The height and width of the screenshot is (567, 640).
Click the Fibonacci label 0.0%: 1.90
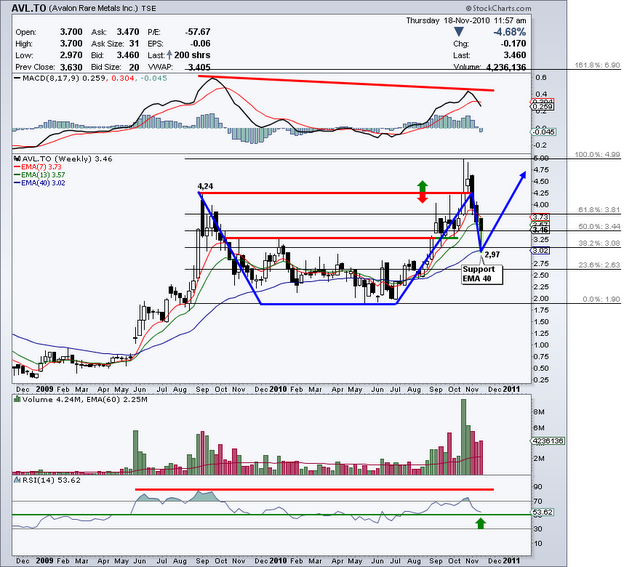pyautogui.click(x=601, y=299)
